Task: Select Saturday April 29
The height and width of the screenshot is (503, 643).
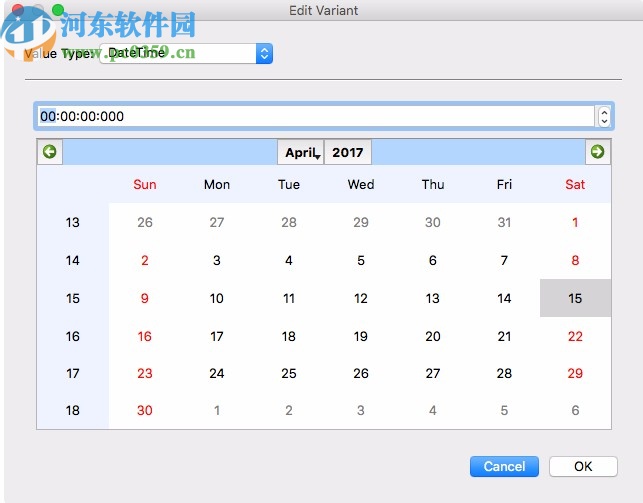Action: (575, 373)
